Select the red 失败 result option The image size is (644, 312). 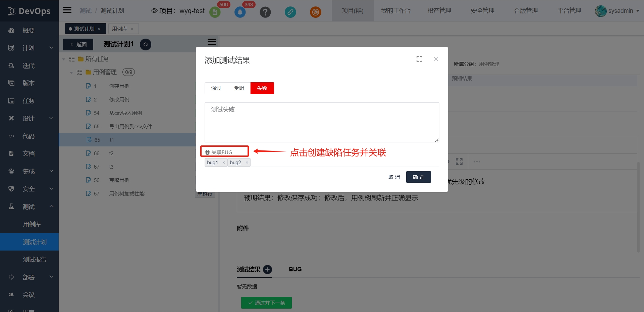pyautogui.click(x=262, y=88)
